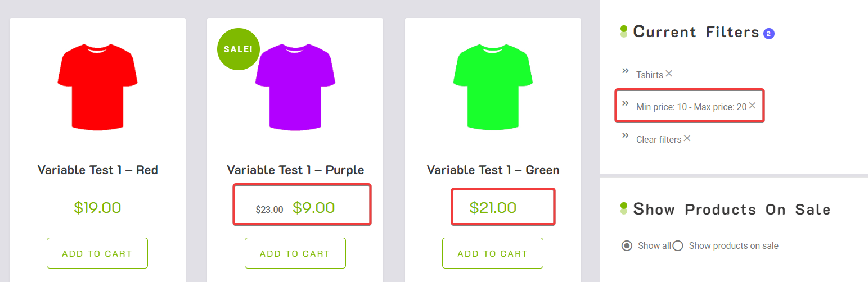This screenshot has width=868, height=282.
Task: Select the Show all radio button
Action: coord(627,245)
